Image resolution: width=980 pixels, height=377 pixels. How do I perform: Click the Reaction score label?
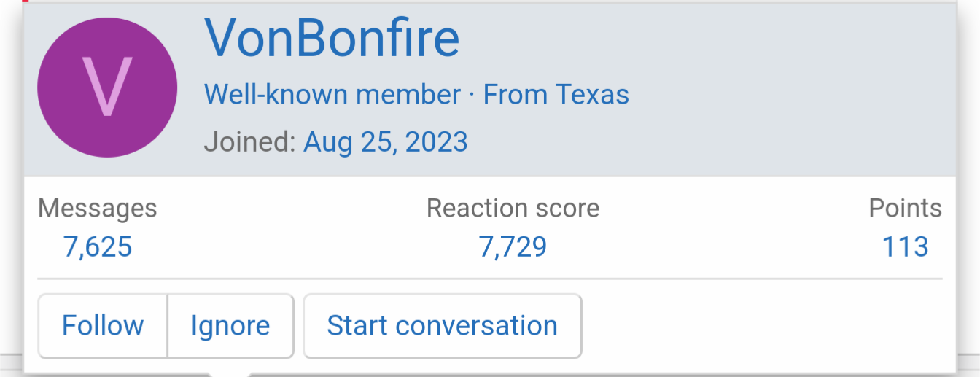point(513,209)
